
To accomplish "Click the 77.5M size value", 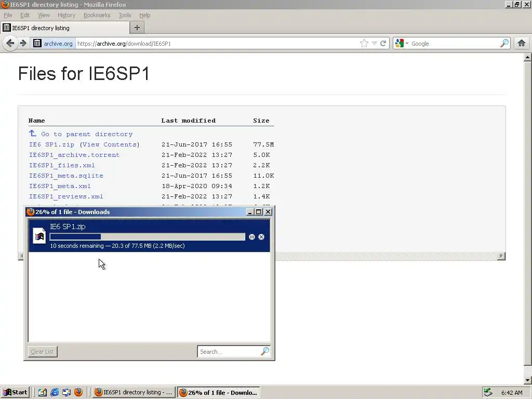I will [x=263, y=144].
